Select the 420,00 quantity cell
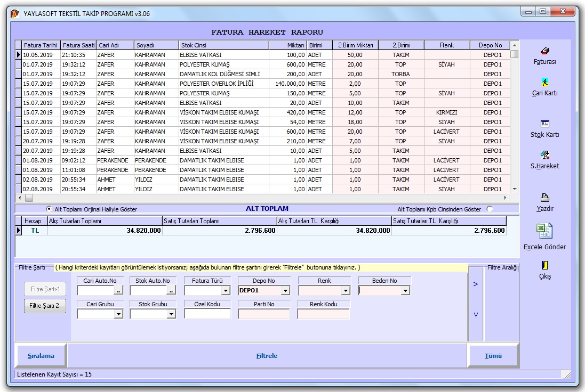585x392 pixels. [x=287, y=112]
